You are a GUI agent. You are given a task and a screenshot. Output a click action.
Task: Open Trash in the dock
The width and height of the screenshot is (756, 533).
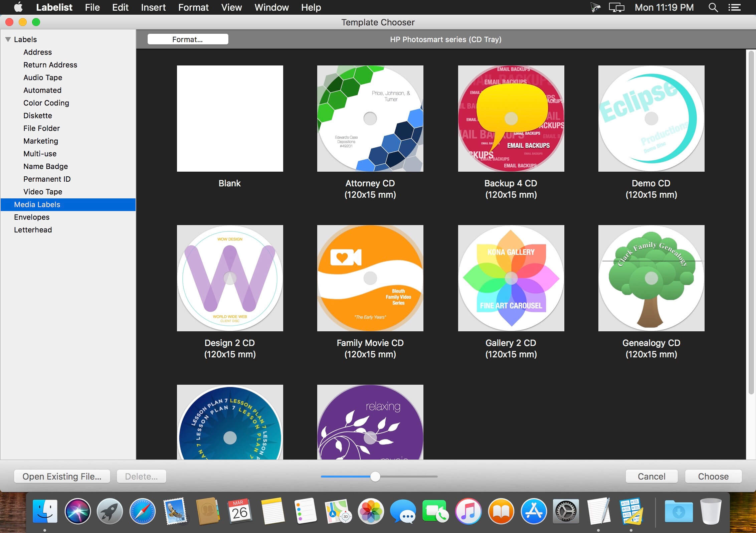(711, 511)
